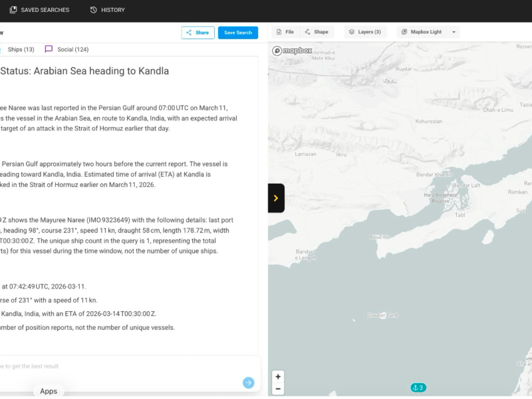Open Saved Searches
Screen dimensions: 532x399
pyautogui.click(x=39, y=10)
